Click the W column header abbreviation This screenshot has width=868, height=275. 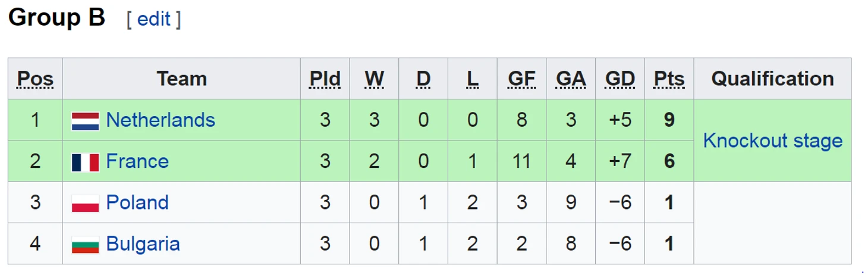(374, 79)
